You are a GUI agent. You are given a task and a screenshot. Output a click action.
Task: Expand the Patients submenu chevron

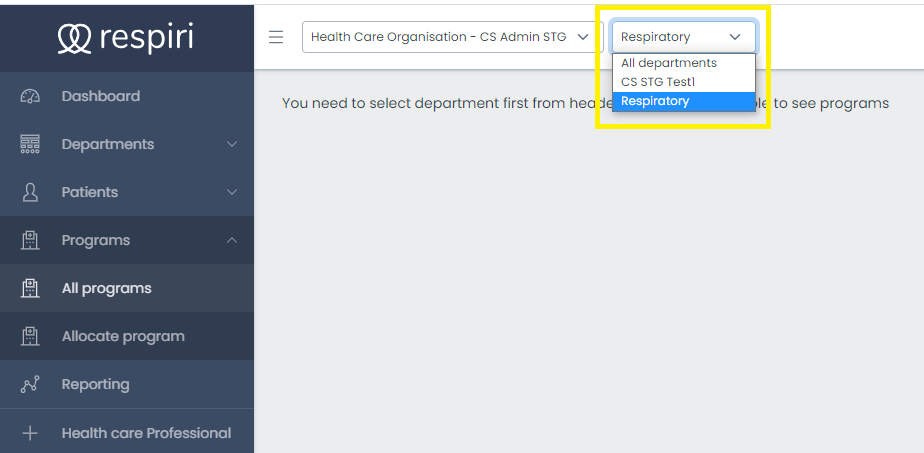[x=232, y=192]
